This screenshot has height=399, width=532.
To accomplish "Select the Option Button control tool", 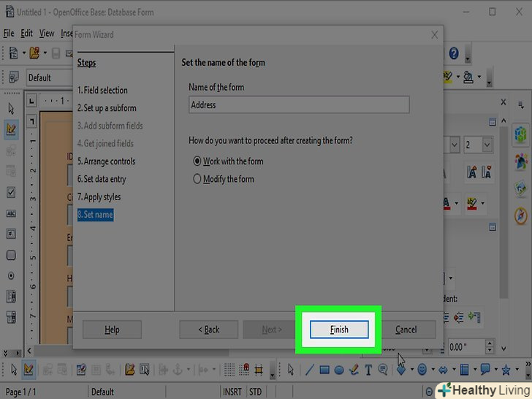I will (x=11, y=275).
